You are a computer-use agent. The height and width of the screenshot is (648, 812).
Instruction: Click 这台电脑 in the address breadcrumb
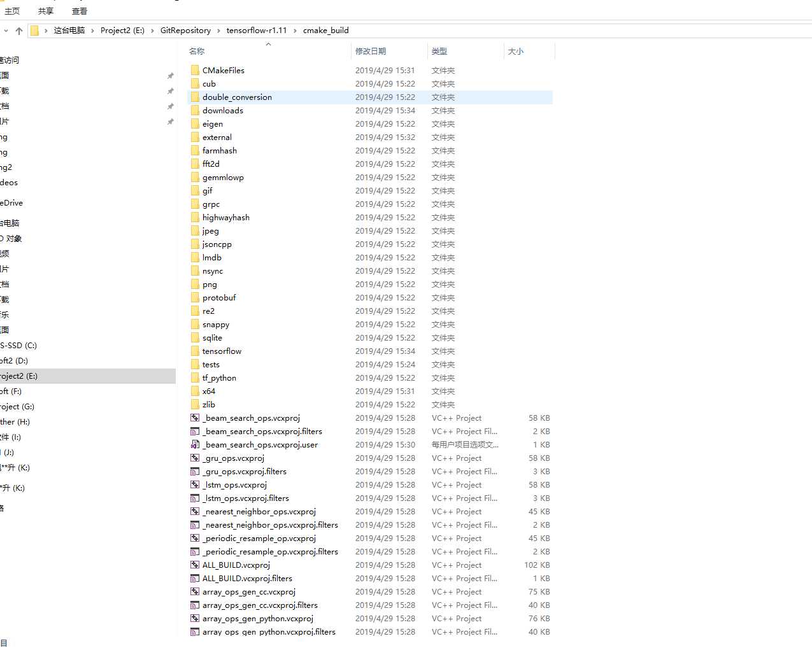click(69, 31)
